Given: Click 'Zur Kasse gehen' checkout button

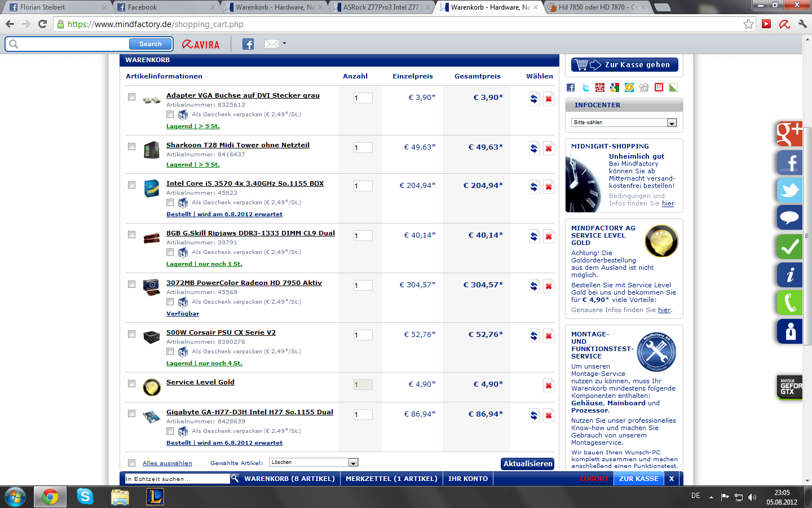Looking at the screenshot, I should pyautogui.click(x=625, y=65).
